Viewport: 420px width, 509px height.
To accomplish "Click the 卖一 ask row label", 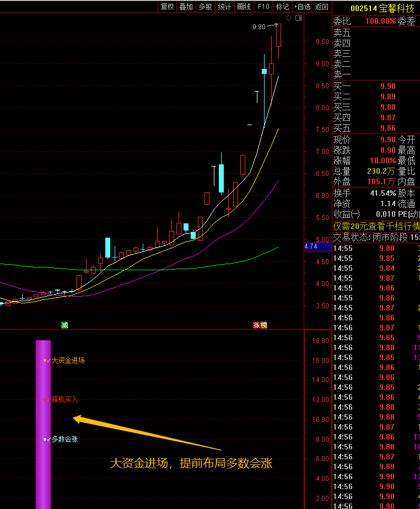I will 342,74.
